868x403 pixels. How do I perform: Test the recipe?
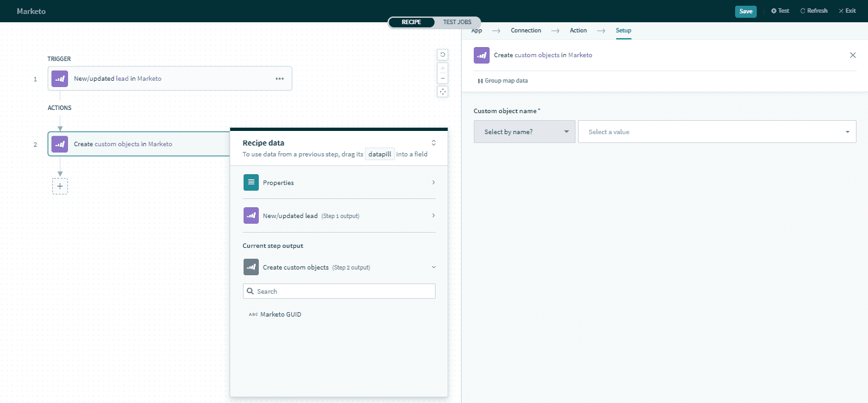click(780, 10)
